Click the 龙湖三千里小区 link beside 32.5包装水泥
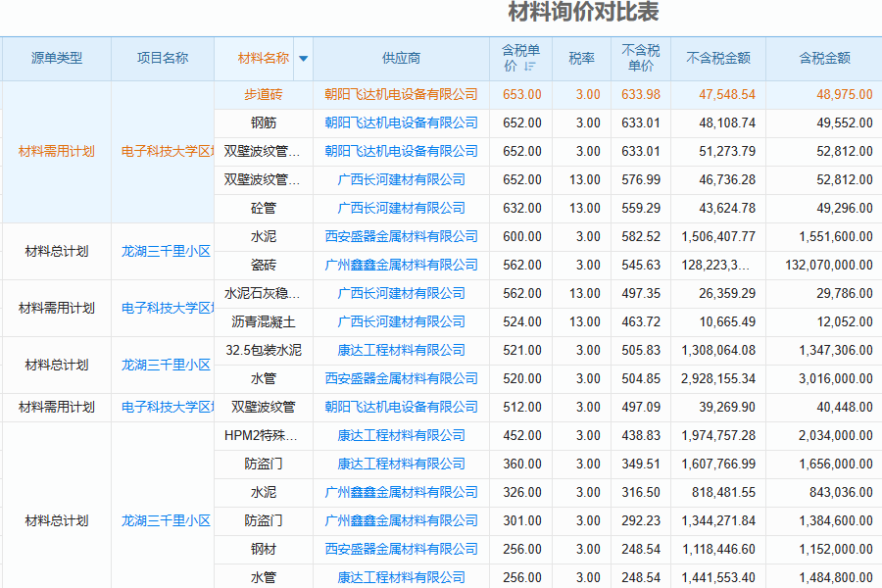 point(166,365)
